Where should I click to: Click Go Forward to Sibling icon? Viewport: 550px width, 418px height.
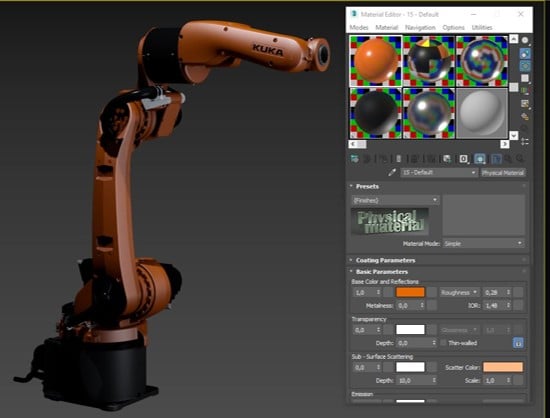520,159
